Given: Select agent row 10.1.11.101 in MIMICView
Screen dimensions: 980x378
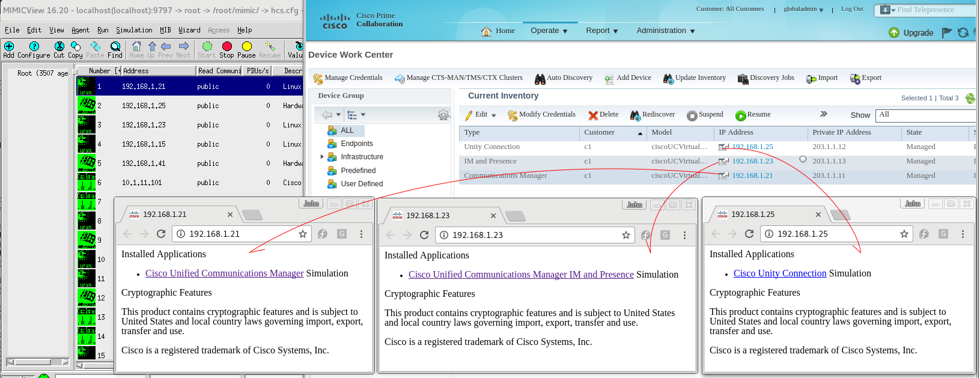Looking at the screenshot, I should pyautogui.click(x=189, y=183).
